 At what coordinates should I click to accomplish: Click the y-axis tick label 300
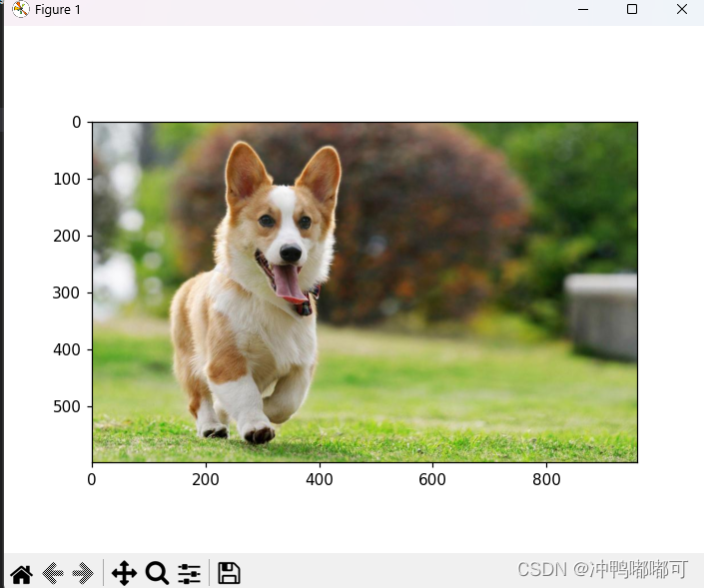click(67, 293)
